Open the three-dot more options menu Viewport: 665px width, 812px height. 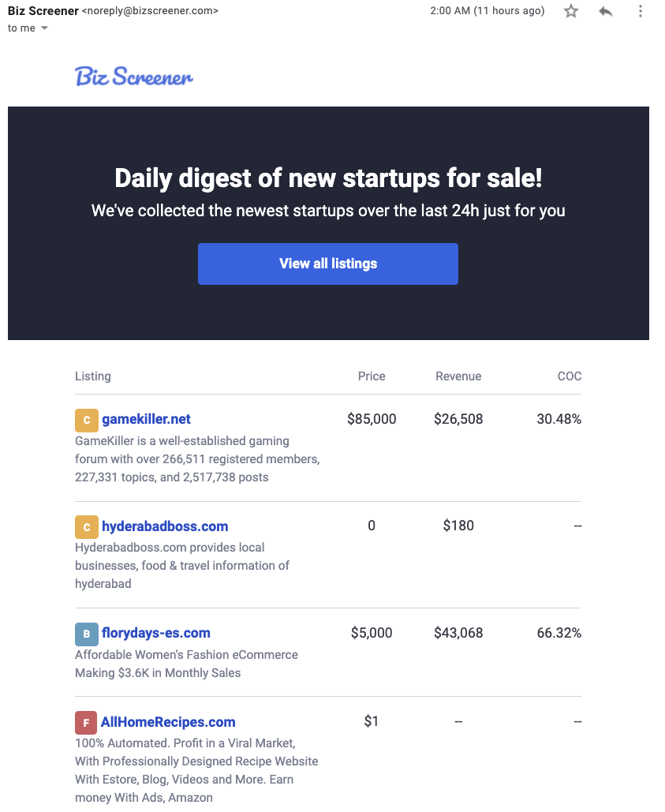pos(640,12)
